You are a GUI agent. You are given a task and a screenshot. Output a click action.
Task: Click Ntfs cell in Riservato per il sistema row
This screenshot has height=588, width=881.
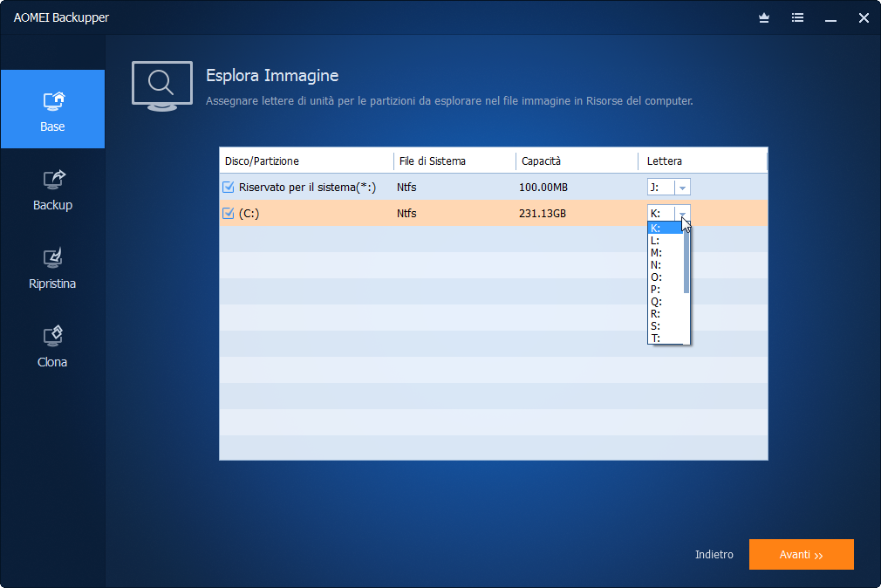click(406, 188)
